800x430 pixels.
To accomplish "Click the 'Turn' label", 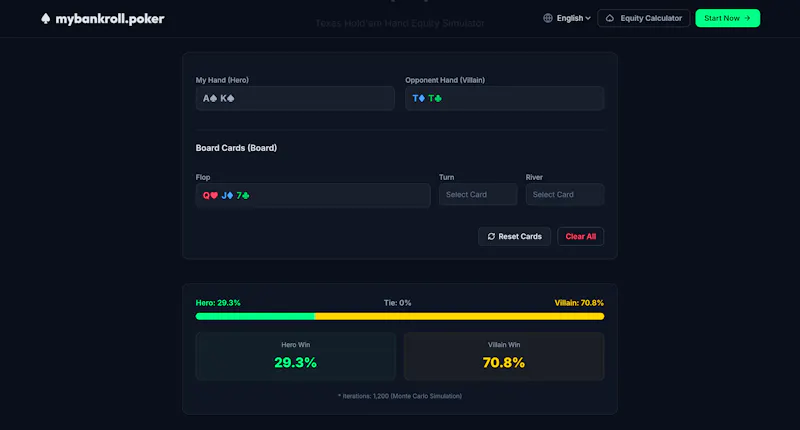I will [446, 177].
